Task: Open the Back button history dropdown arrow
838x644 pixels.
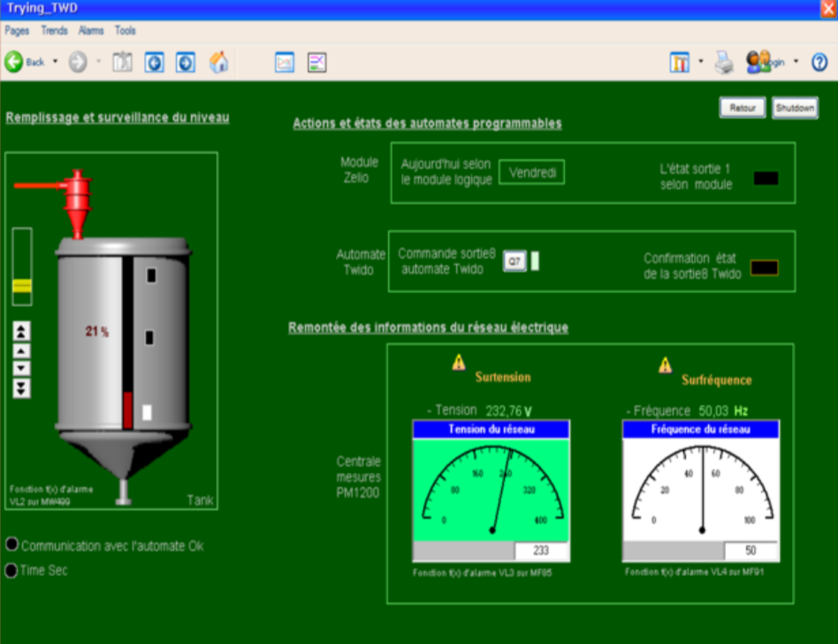Action: [x=55, y=62]
